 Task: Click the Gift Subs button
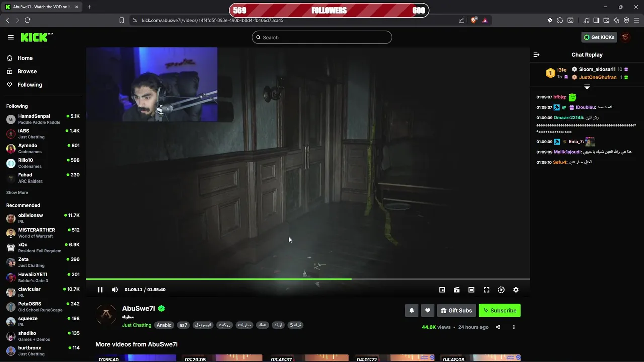(456, 311)
